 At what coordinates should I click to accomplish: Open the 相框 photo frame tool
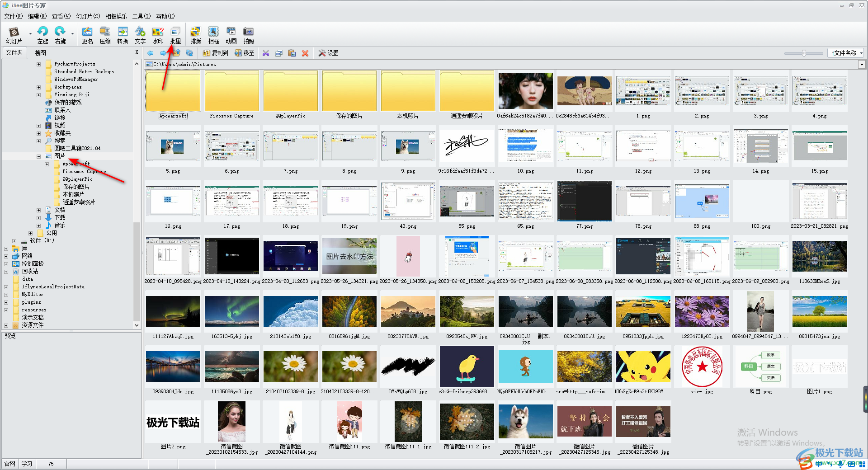(213, 35)
